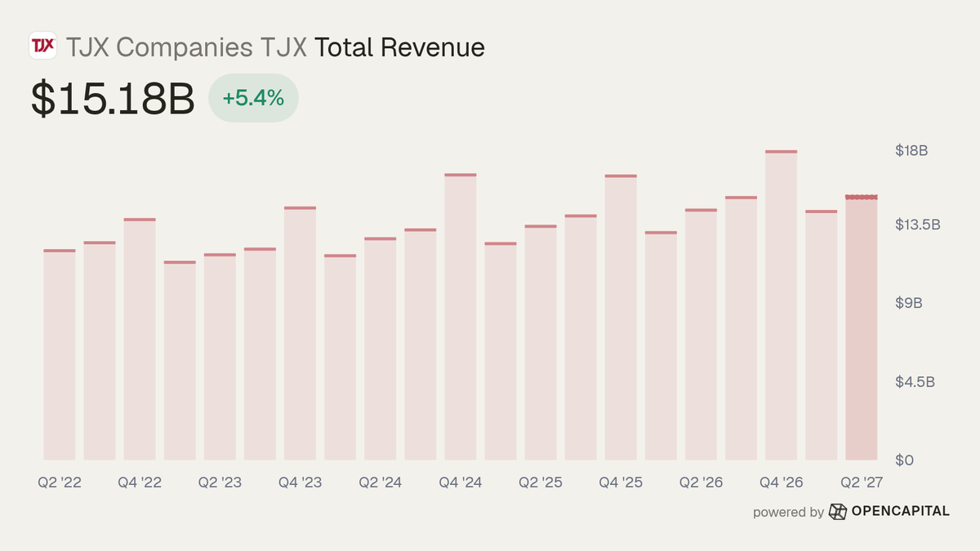Click the $9B y-axis label

pyautogui.click(x=909, y=303)
